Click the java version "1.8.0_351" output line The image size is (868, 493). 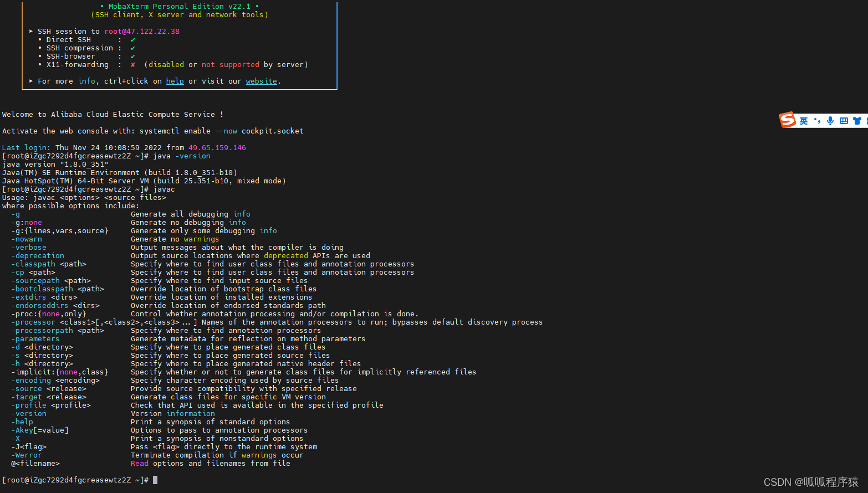[x=55, y=165]
